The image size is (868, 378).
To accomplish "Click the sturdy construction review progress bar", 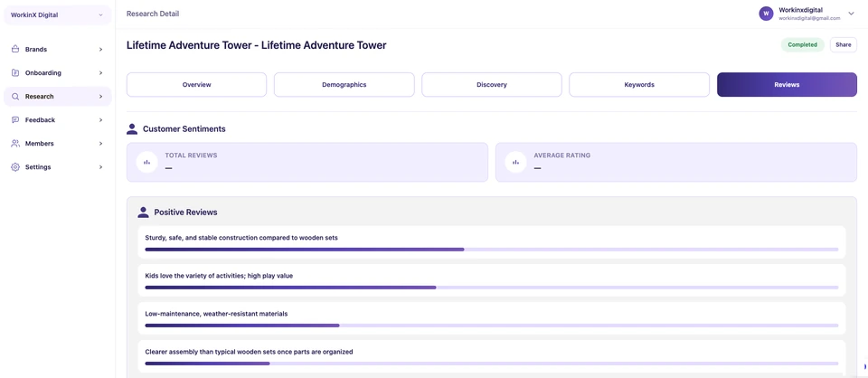I will (x=492, y=250).
